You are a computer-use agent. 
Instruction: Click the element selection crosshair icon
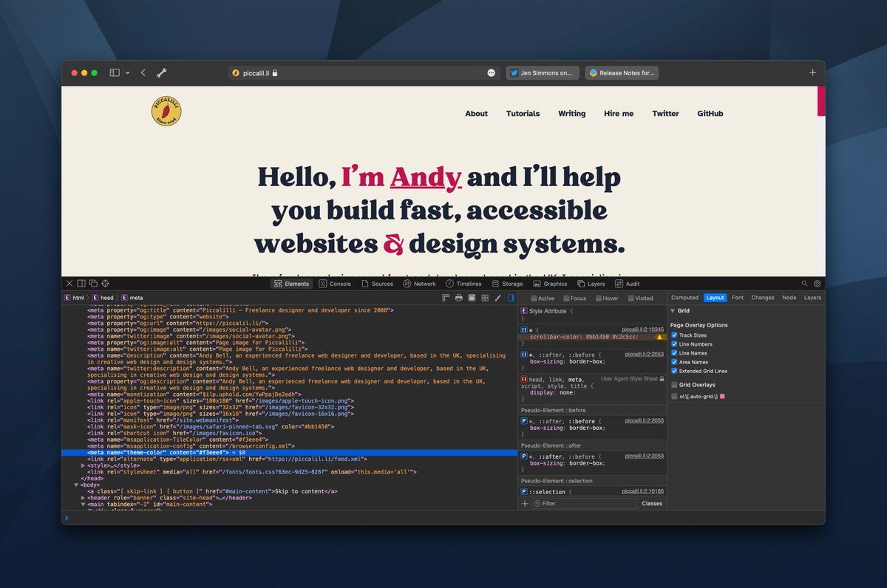[x=105, y=284]
